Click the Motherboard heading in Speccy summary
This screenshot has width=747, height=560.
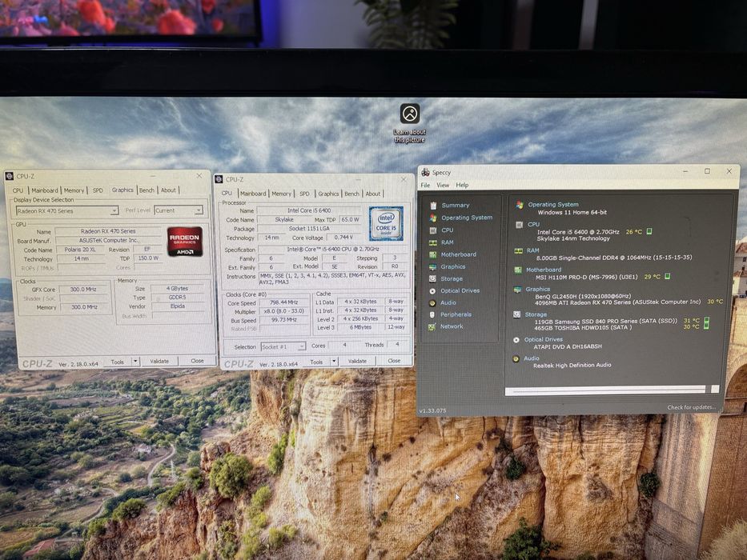click(x=544, y=270)
